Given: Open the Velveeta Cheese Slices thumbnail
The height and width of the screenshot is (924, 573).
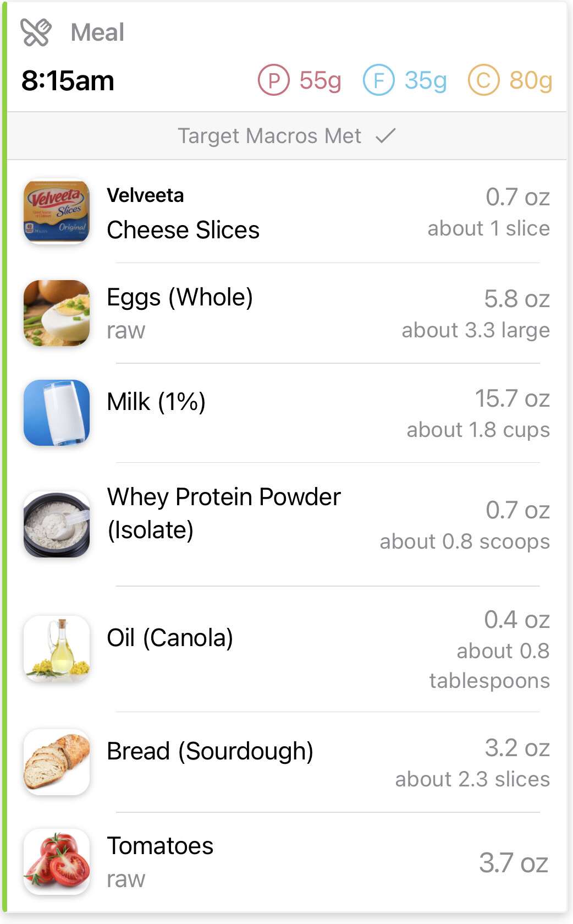Looking at the screenshot, I should coord(57,212).
